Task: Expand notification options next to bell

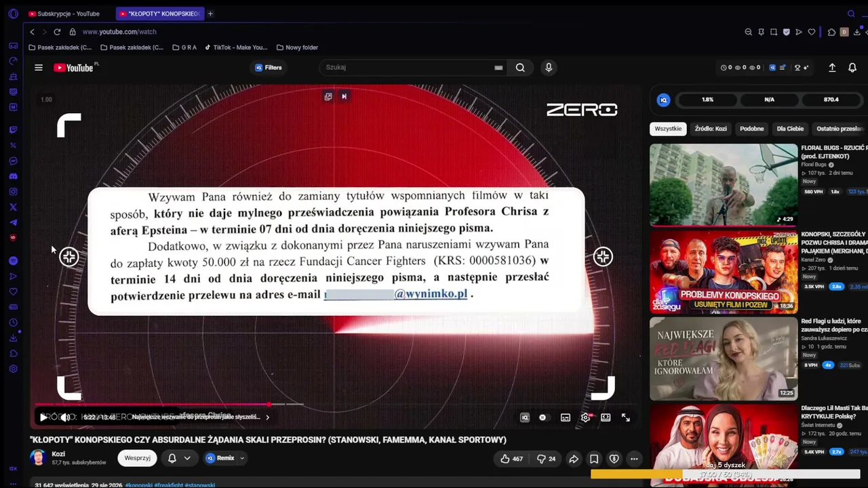Action: pyautogui.click(x=187, y=458)
